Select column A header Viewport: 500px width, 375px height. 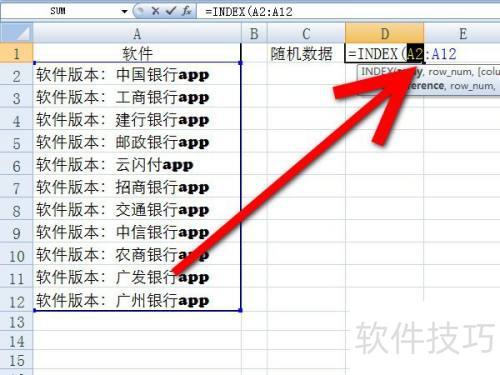click(137, 33)
